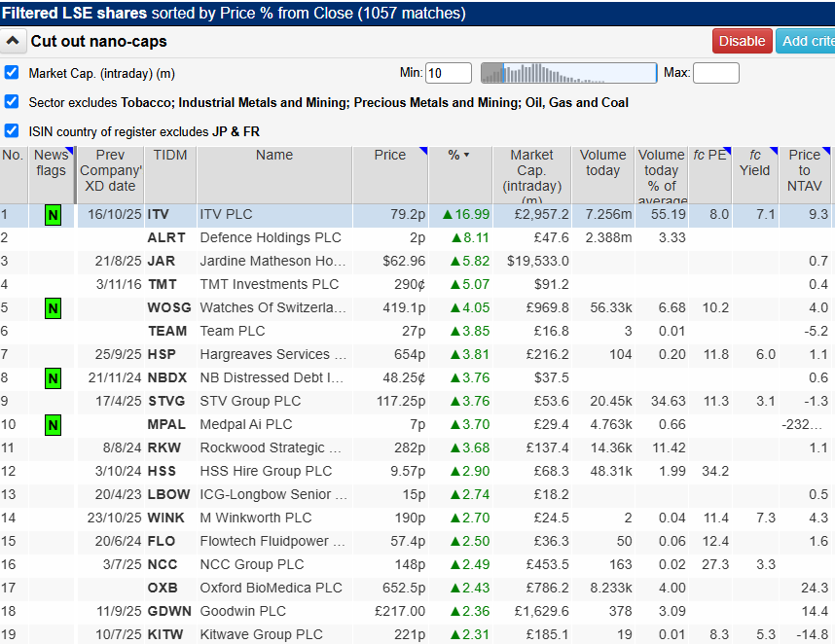
Task: Sort by the fc PE column header
Action: tap(709, 175)
